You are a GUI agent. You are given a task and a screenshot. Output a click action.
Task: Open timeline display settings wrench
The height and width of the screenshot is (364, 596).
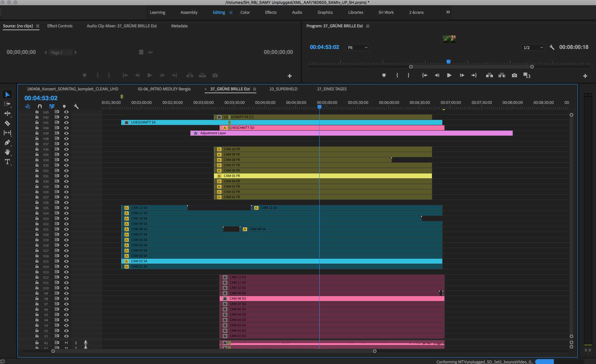[76, 107]
